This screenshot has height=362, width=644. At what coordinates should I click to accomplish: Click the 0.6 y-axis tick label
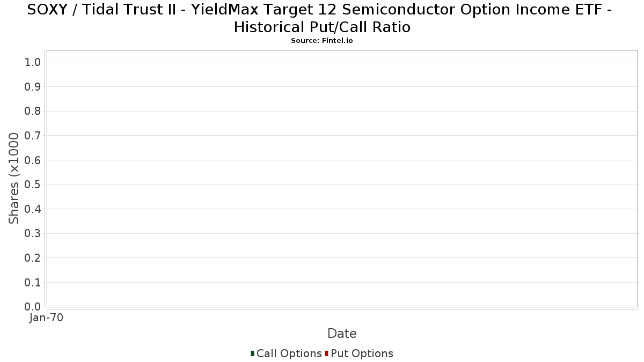(x=33, y=160)
